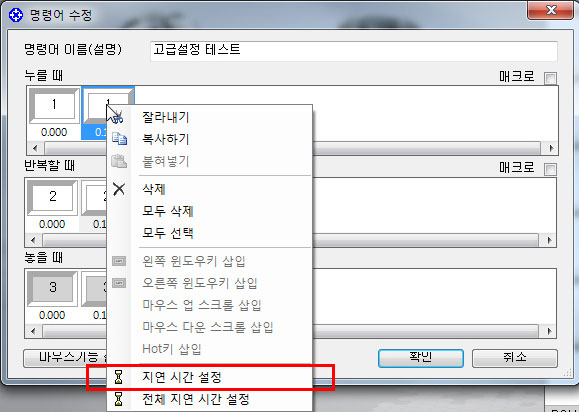Choose 모두 선택 menu entry
The image size is (579, 412).
coord(168,233)
